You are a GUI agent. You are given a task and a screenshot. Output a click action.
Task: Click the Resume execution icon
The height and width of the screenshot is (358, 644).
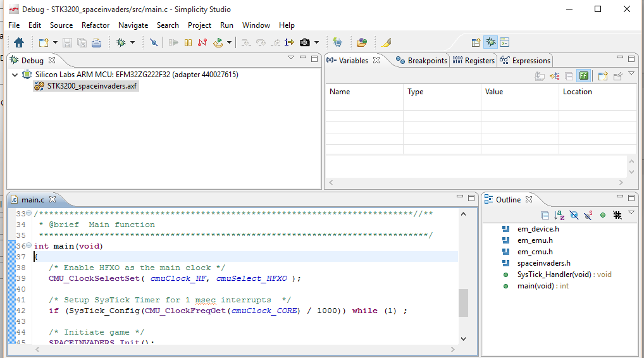pos(173,42)
